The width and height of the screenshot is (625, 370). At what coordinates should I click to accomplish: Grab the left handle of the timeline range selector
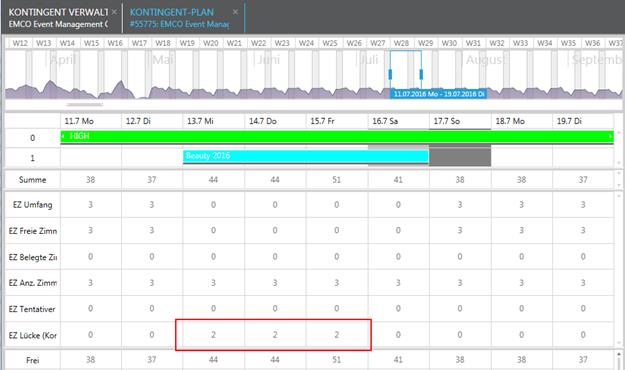(390, 74)
